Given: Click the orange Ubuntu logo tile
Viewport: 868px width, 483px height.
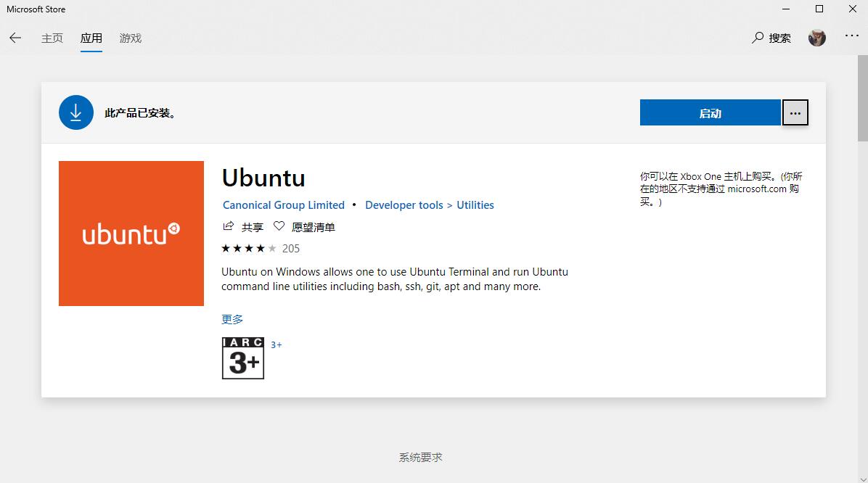Looking at the screenshot, I should 131,234.
